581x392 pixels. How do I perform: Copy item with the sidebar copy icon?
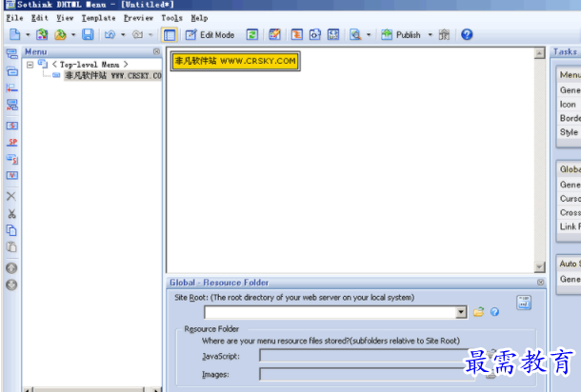11,230
